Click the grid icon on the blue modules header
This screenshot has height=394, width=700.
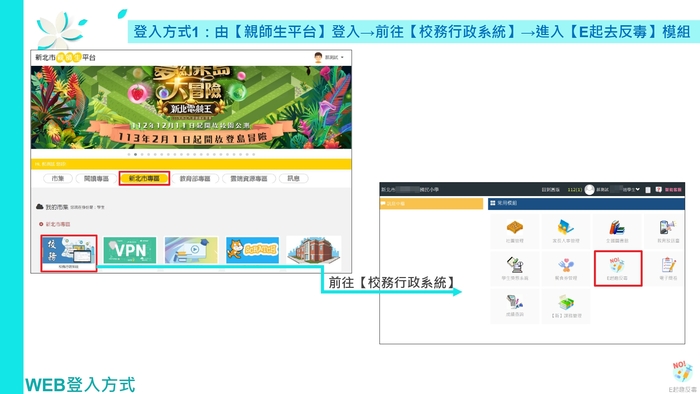coord(492,203)
